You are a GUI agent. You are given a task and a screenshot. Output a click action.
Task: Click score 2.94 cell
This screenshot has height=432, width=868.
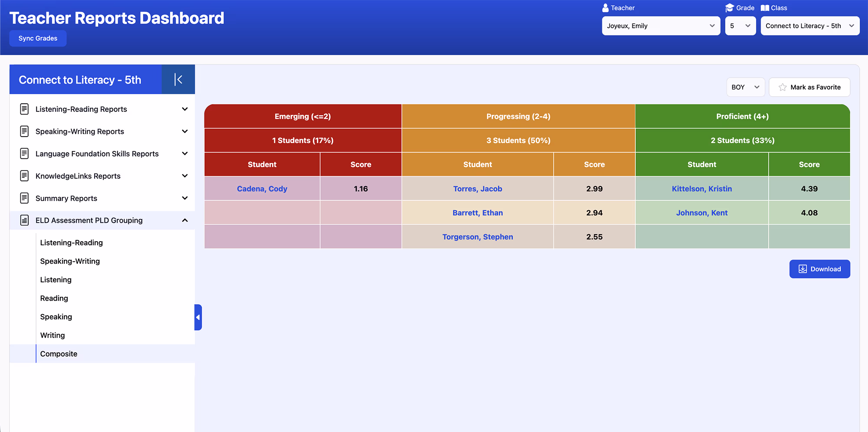pyautogui.click(x=594, y=213)
